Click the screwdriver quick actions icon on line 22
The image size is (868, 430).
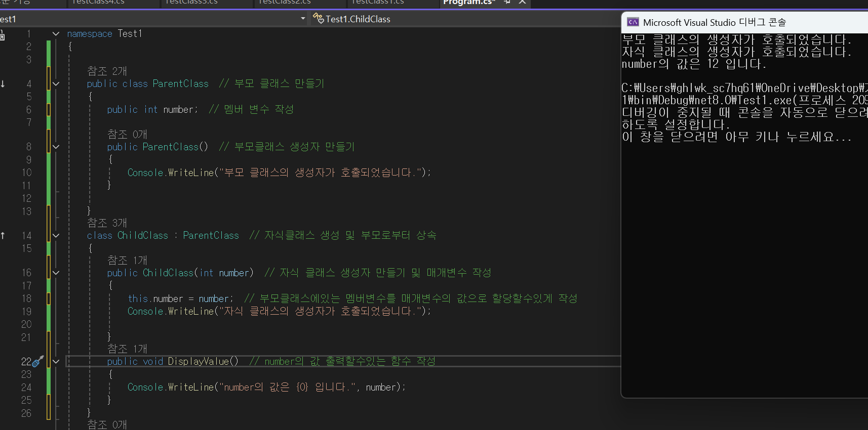pyautogui.click(x=38, y=361)
